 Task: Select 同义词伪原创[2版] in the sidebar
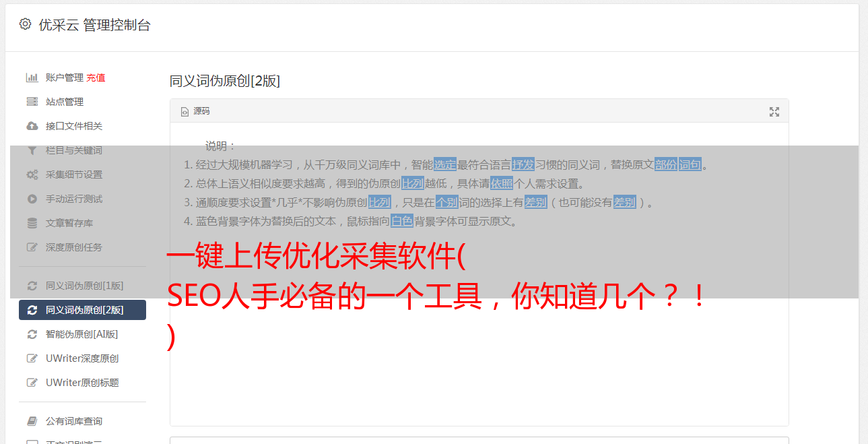[82, 310]
